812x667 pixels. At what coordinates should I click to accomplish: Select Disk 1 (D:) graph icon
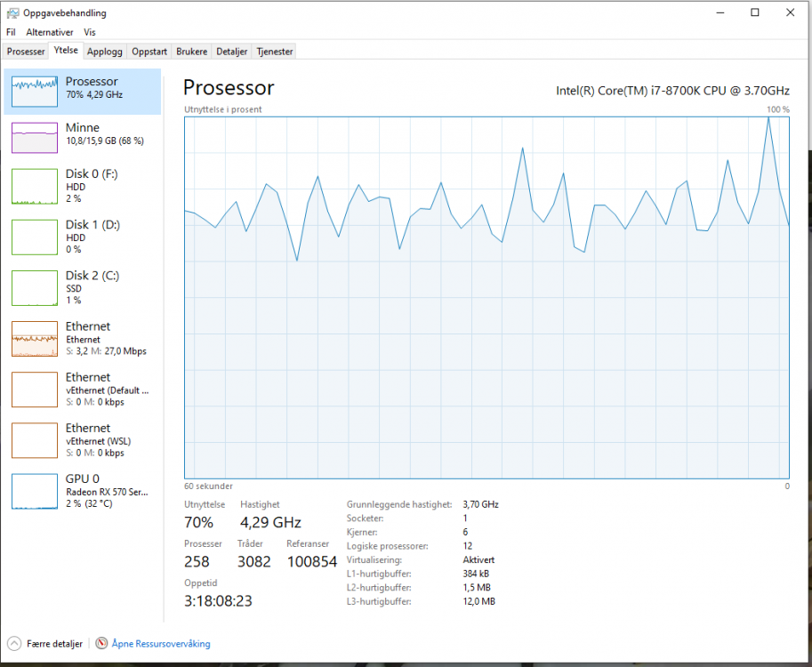tap(35, 237)
